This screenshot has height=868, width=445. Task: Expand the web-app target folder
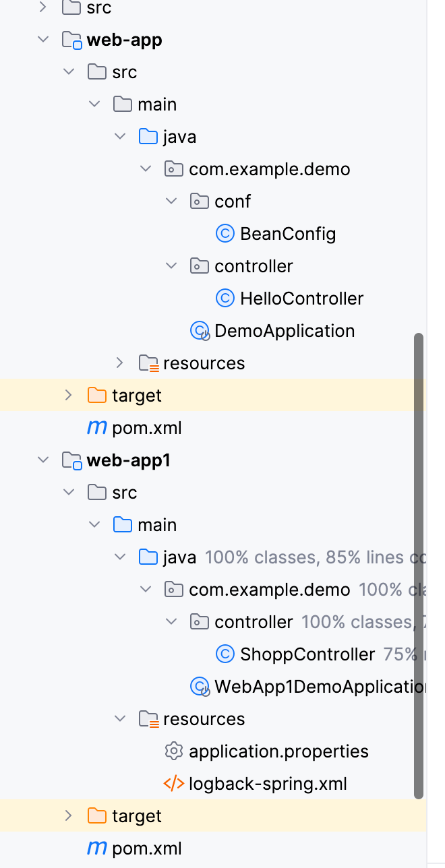(69, 396)
